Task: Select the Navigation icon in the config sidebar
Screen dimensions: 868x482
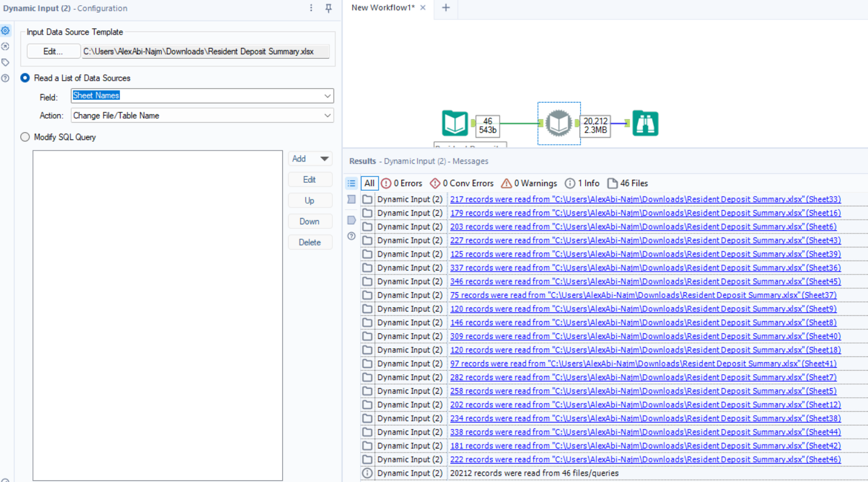Action: pos(6,47)
